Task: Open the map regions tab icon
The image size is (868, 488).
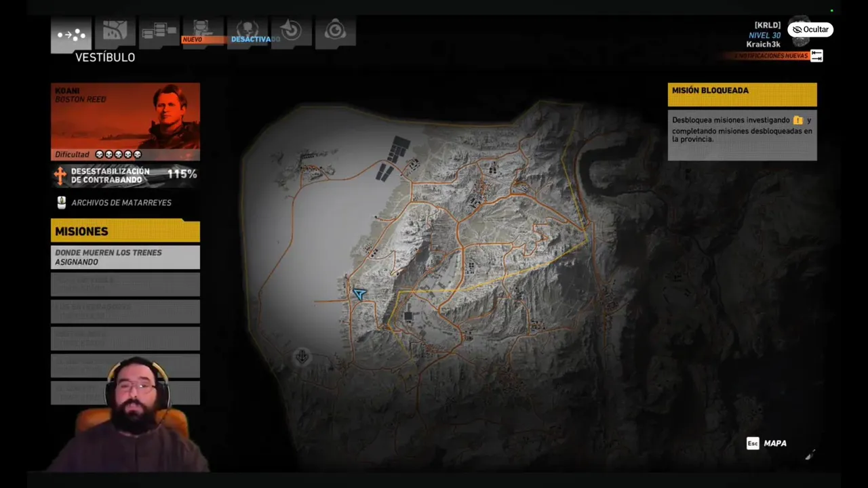Action: (115, 32)
